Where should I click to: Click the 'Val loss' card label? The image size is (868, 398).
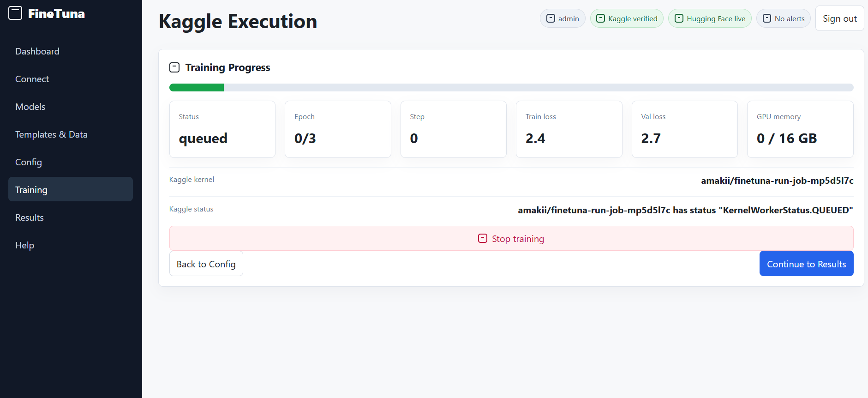(653, 117)
